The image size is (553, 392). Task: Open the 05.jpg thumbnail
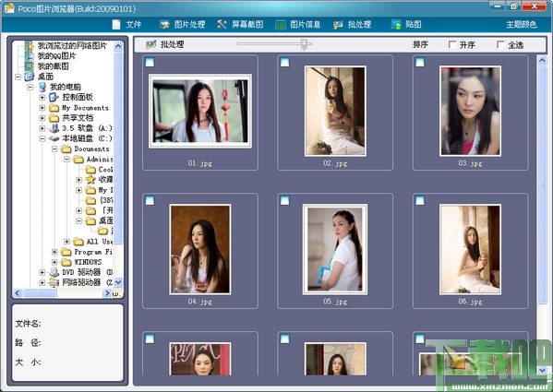335,249
